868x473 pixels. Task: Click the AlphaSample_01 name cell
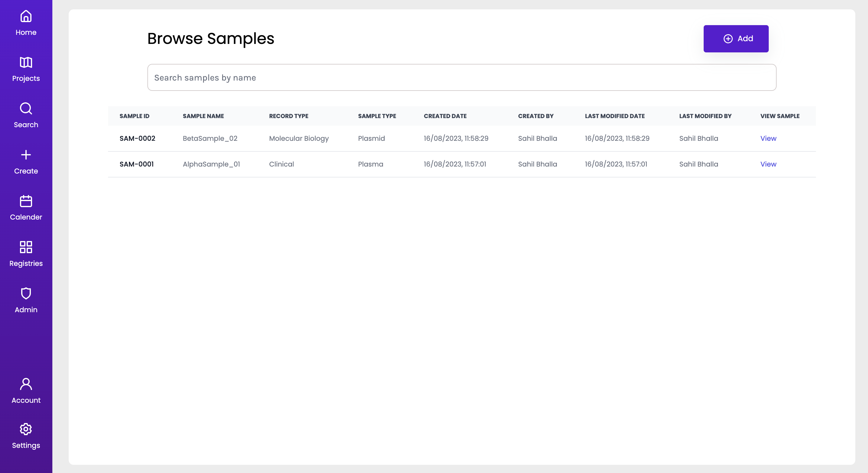211,164
